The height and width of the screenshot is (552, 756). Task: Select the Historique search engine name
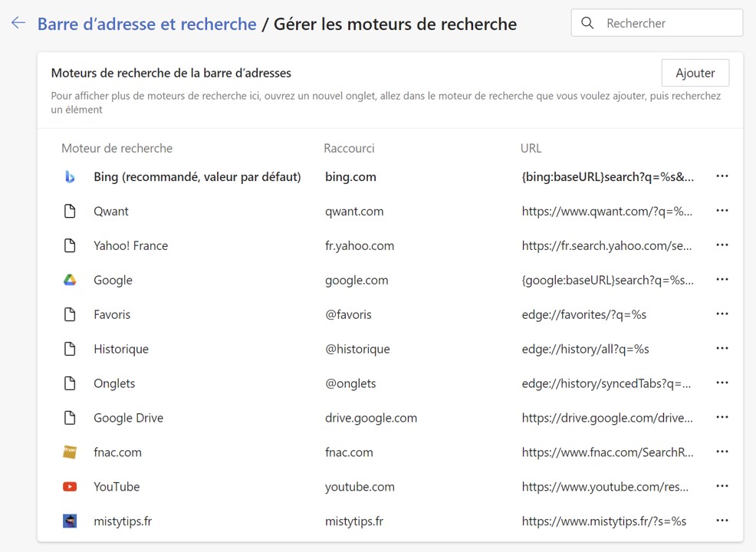point(121,349)
